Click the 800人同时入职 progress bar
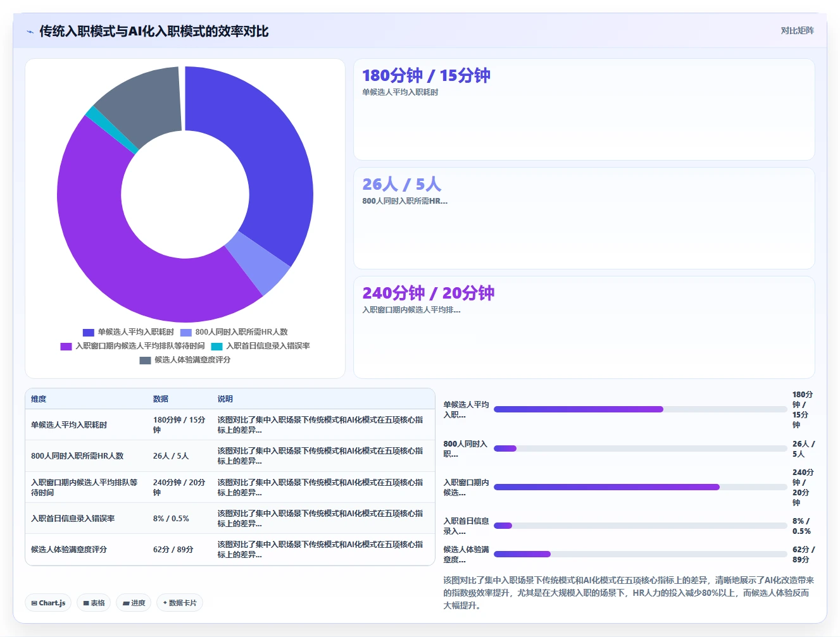The image size is (840, 637). pyautogui.click(x=640, y=448)
